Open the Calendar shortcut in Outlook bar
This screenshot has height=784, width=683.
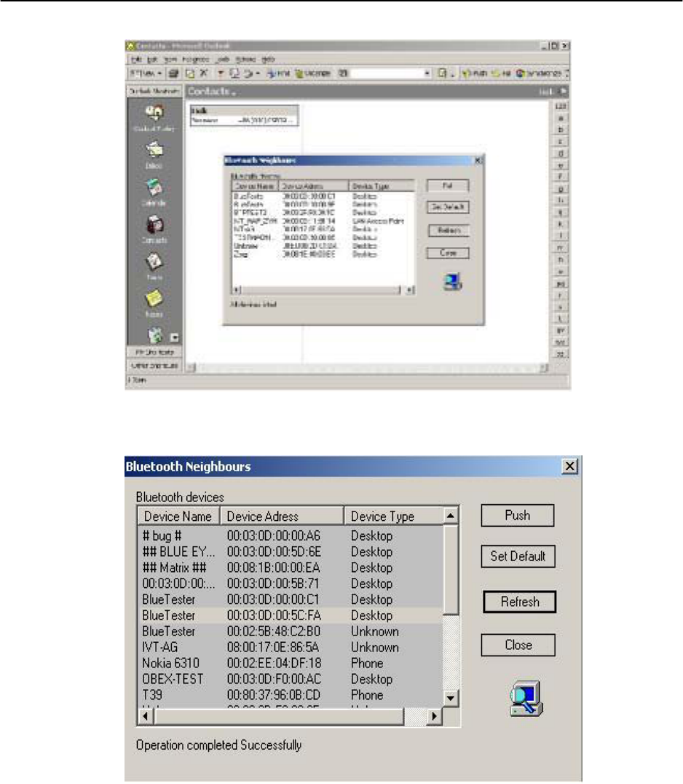(x=154, y=192)
